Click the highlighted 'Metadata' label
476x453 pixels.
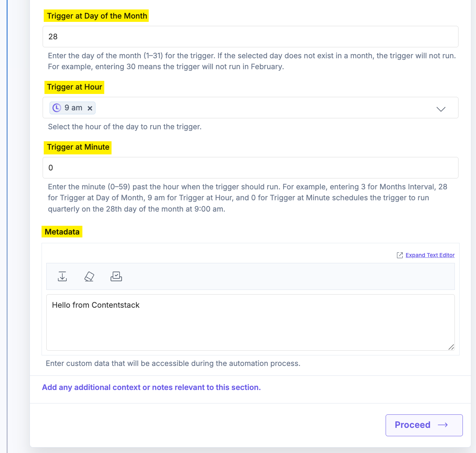pyautogui.click(x=62, y=232)
